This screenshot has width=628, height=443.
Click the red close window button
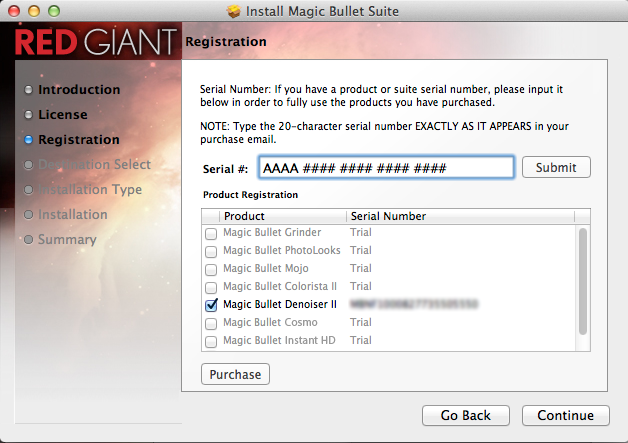point(14,11)
